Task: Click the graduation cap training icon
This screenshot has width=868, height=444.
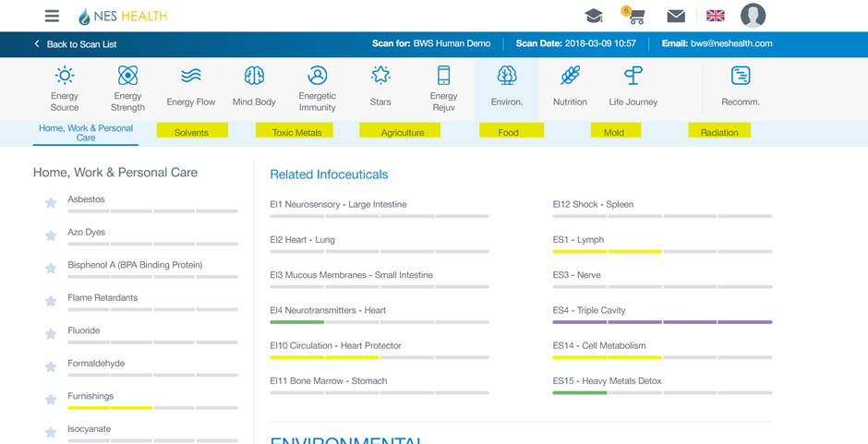Action: click(x=594, y=16)
